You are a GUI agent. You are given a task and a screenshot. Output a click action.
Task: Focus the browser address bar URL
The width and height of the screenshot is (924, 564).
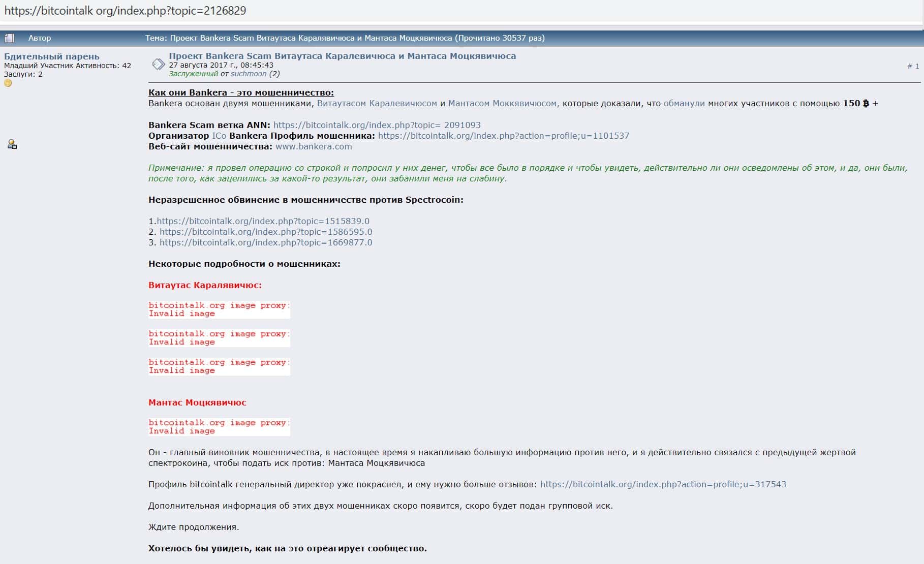125,11
